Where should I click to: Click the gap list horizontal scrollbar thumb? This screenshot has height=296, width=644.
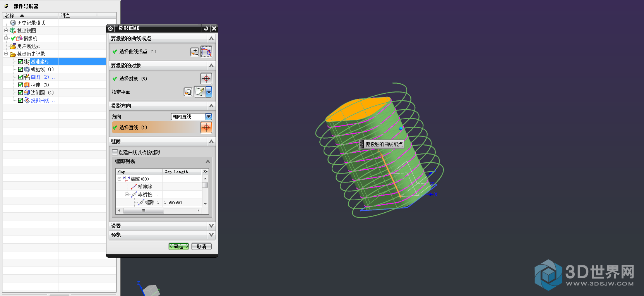point(144,211)
